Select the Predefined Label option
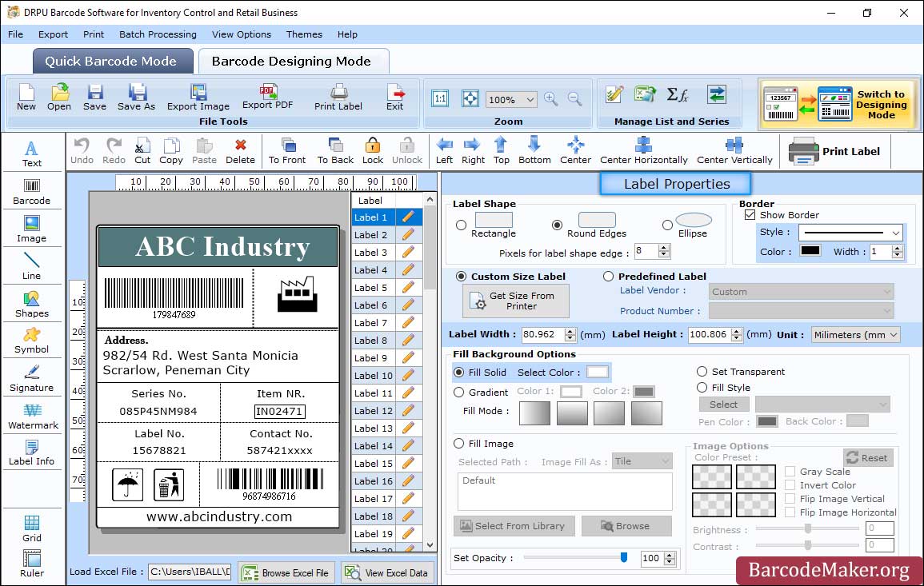Viewport: 924px width, 586px height. click(x=608, y=277)
